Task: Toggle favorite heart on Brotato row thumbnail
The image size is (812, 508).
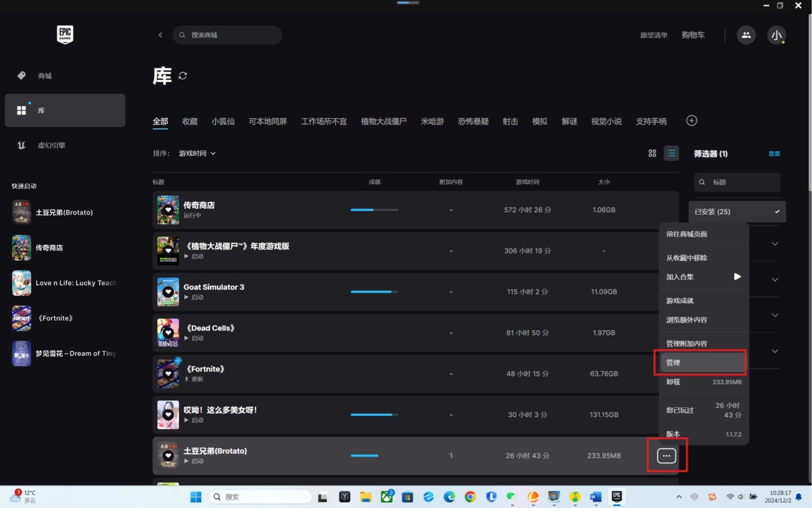Action: click(168, 456)
